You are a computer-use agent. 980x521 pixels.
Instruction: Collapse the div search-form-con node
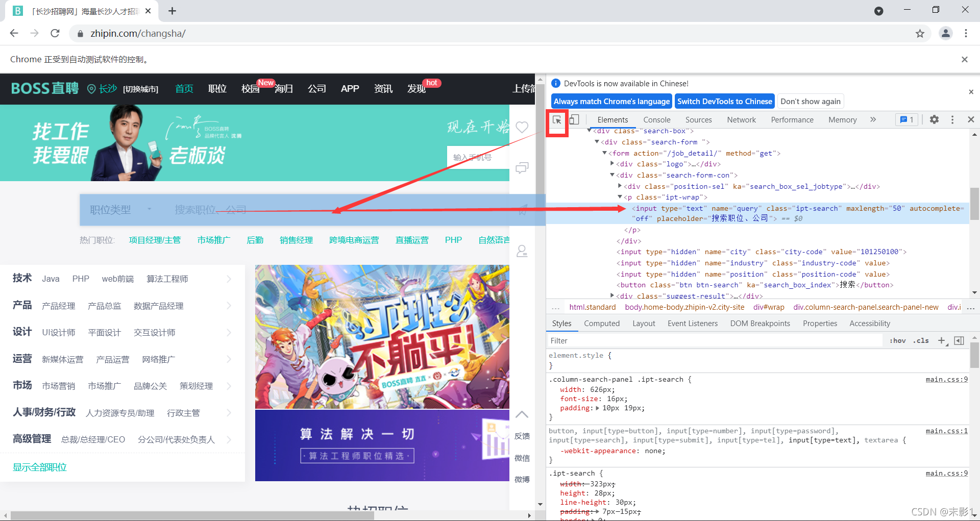tap(612, 175)
